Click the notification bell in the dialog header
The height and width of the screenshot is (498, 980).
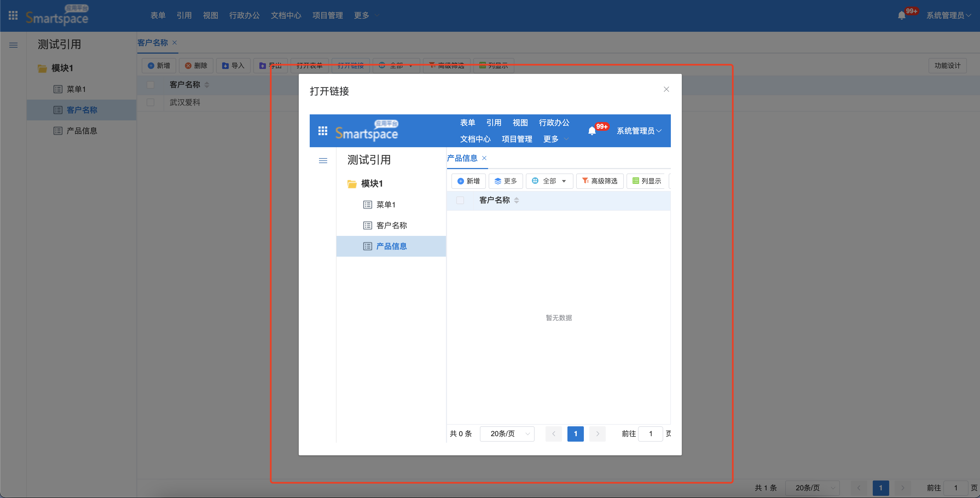(592, 131)
